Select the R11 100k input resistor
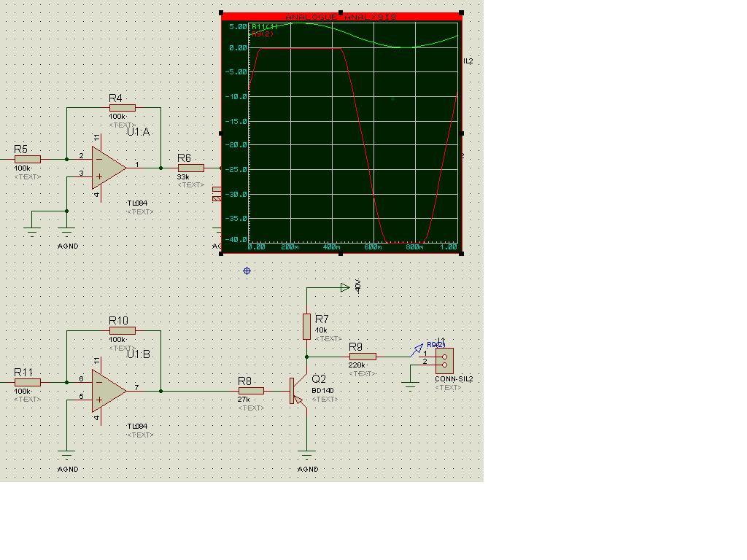Image resolution: width=747 pixels, height=560 pixels. coord(28,382)
